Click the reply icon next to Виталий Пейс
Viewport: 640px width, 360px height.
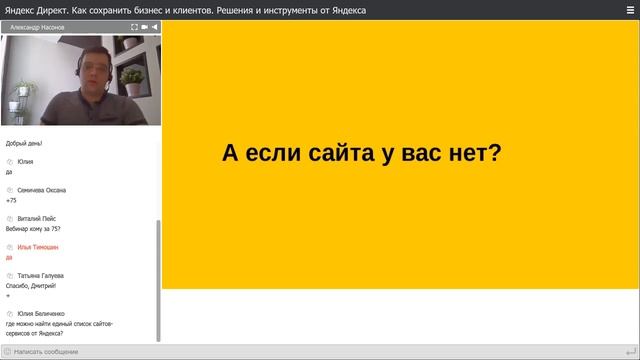(x=10, y=219)
